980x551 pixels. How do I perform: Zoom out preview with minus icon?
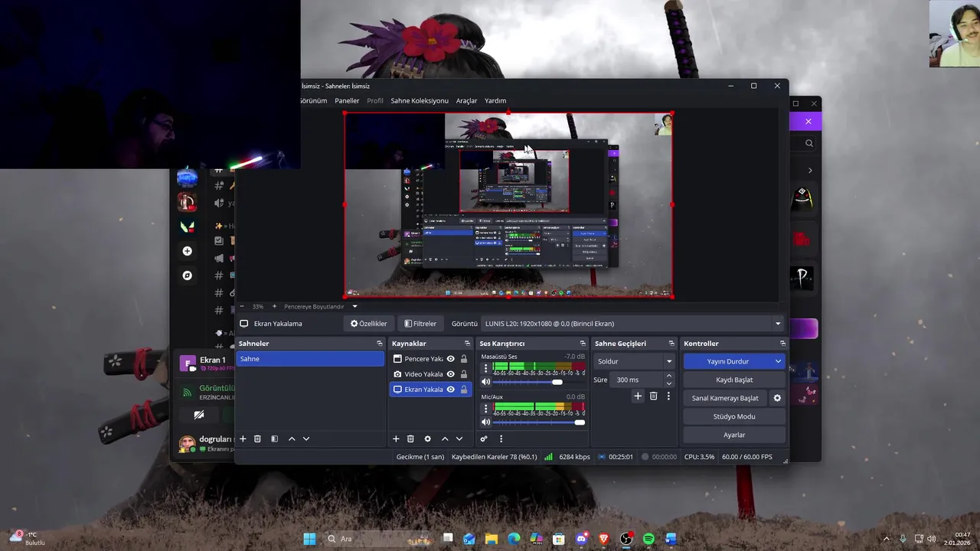point(241,306)
